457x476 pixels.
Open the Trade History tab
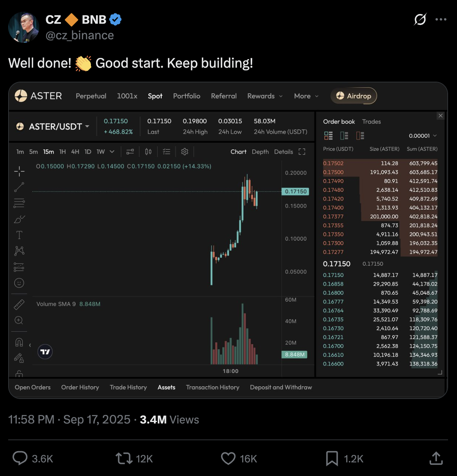pos(128,387)
